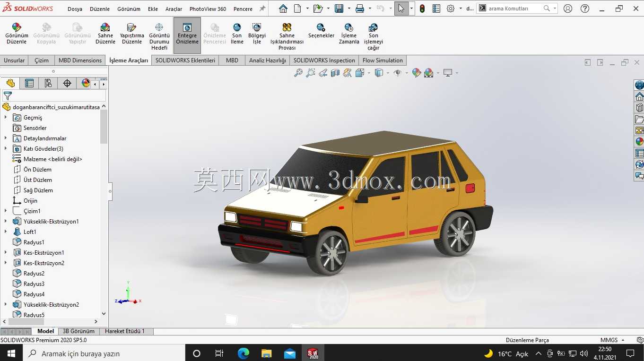Screen dimensions: 644x361
Task: Click Print icon in title toolbar
Action: coord(359,9)
